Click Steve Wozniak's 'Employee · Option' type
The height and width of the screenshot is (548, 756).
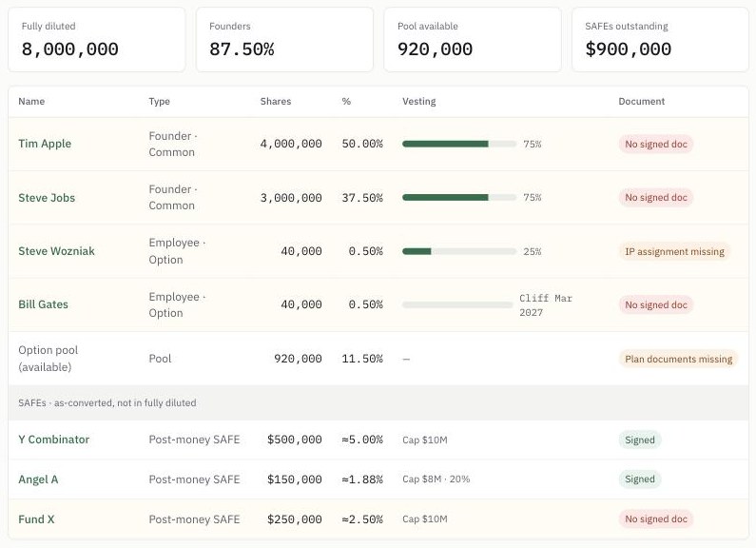[x=177, y=251]
